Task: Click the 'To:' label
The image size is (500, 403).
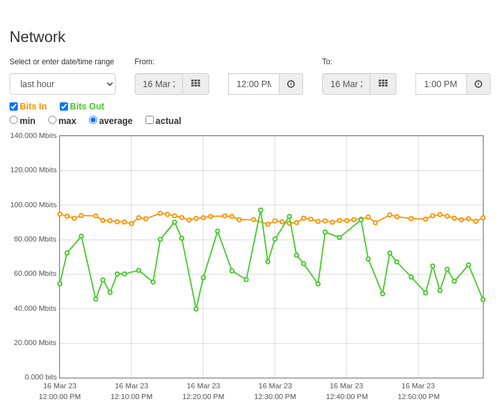Action: coord(327,62)
